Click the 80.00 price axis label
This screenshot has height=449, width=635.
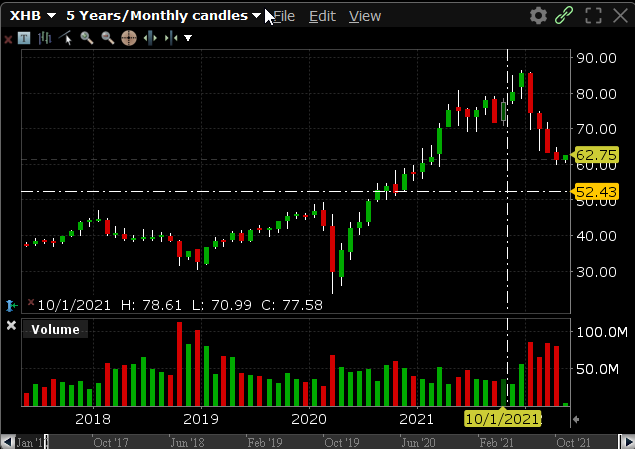coord(596,94)
